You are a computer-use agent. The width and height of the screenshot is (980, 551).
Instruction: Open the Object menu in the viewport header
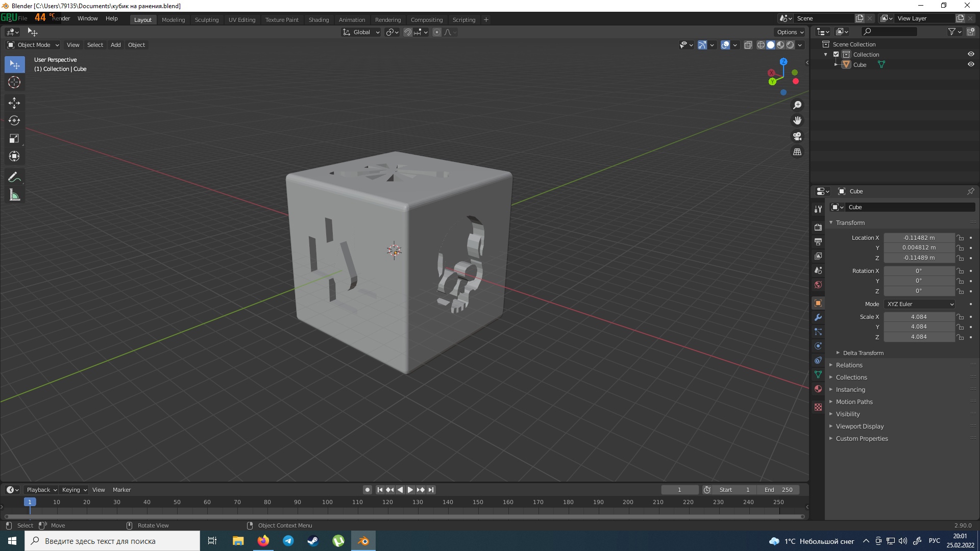136,45
